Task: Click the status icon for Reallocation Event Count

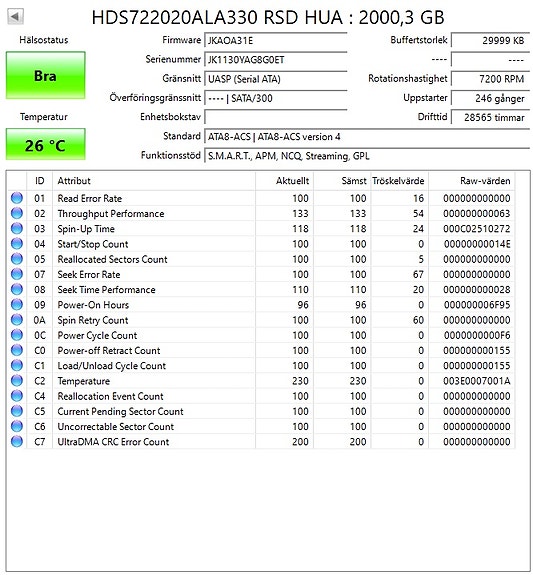Action: [17, 396]
